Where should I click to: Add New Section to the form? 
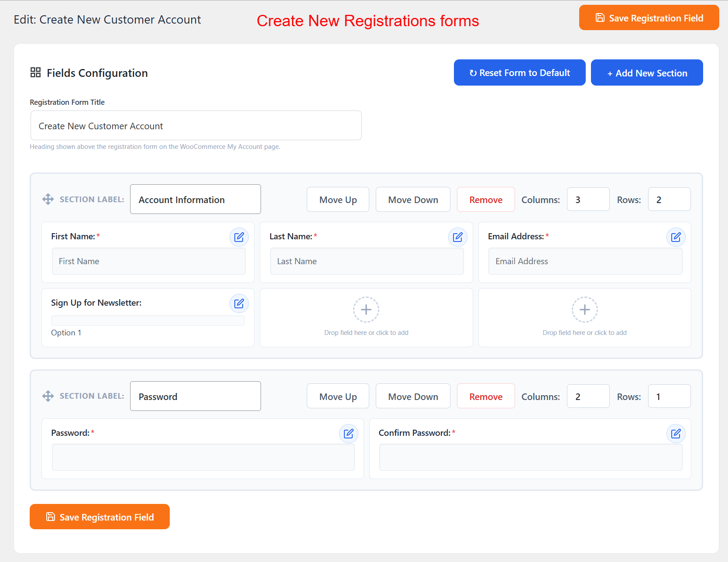click(x=647, y=72)
